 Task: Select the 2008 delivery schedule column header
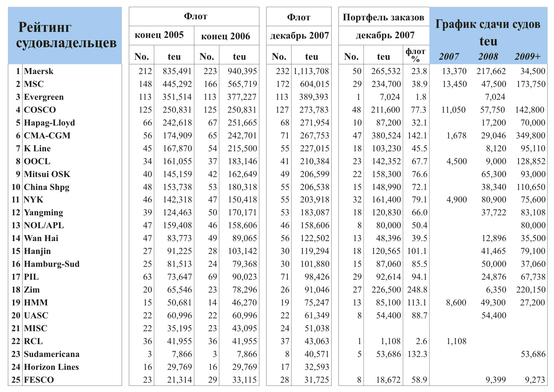click(x=488, y=57)
